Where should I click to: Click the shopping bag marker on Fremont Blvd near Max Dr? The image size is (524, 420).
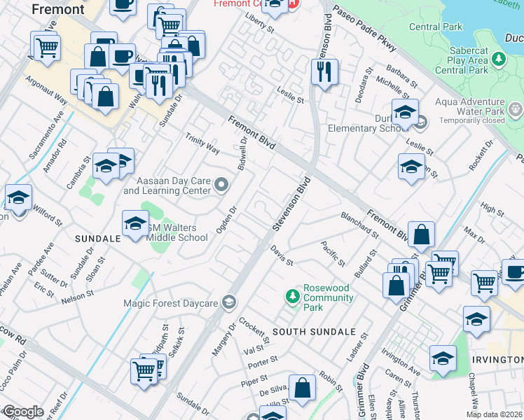coord(422,235)
